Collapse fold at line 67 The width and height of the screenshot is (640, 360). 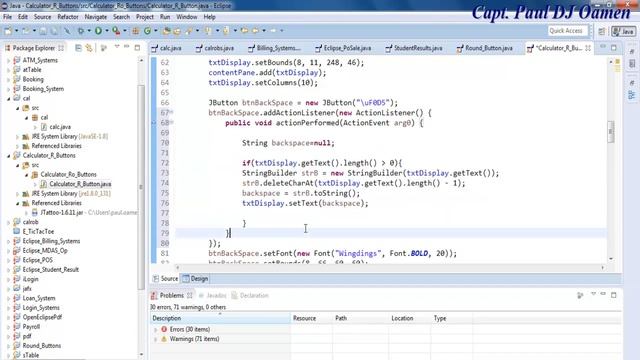(171, 112)
